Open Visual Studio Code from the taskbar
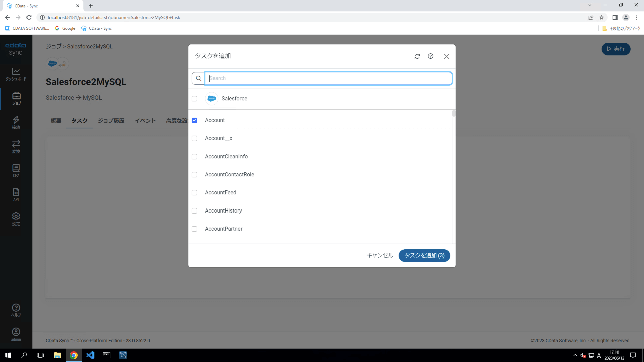Screen dimensions: 644x362 tap(90, 355)
